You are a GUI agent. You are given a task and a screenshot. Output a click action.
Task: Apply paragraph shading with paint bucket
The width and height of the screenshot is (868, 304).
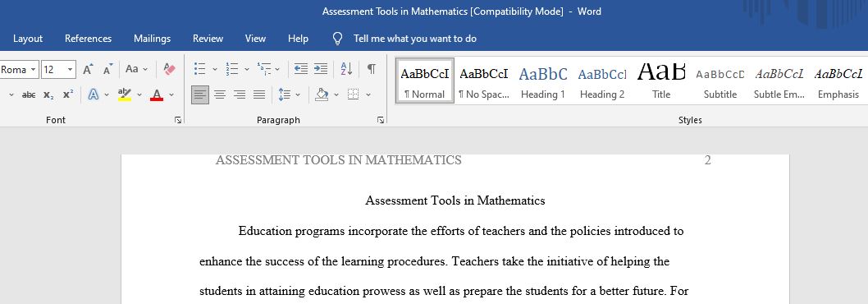(322, 94)
